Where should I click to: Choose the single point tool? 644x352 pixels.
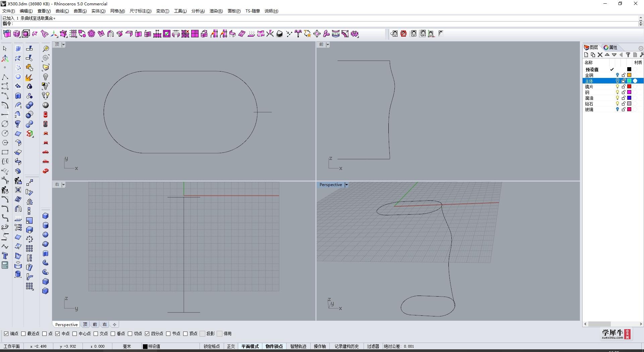[5, 68]
